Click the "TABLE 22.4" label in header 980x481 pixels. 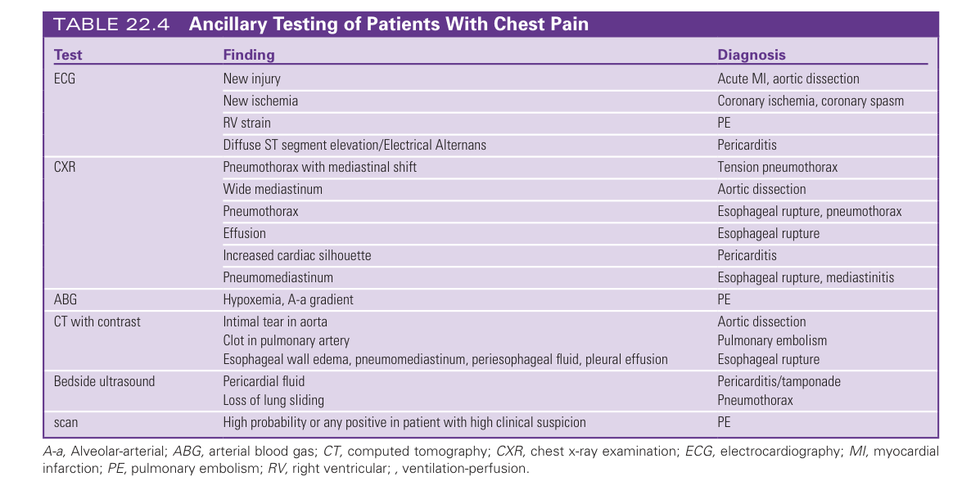111,24
